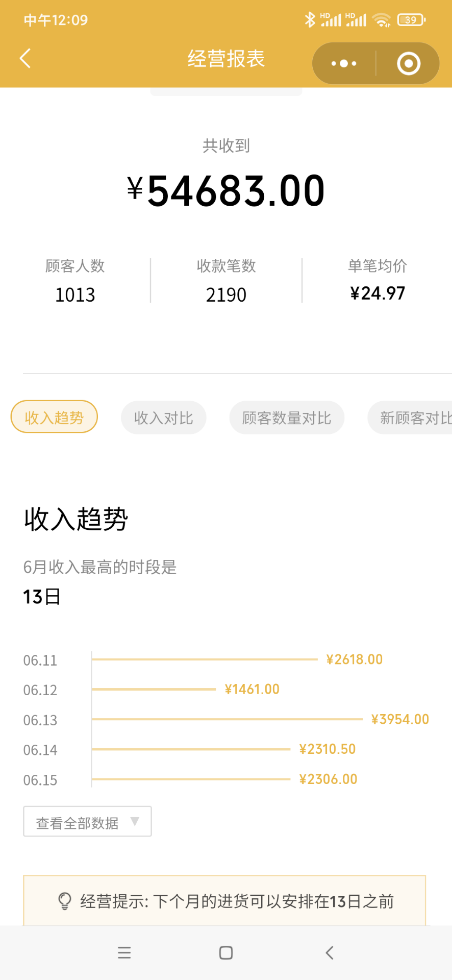Select the 06.13 revenue bar

point(228,719)
